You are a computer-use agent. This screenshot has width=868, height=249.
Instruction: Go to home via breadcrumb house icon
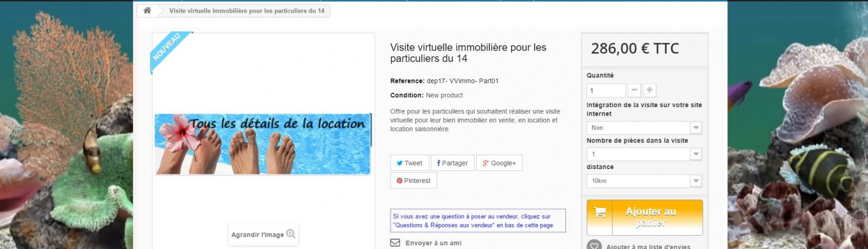coord(148,11)
